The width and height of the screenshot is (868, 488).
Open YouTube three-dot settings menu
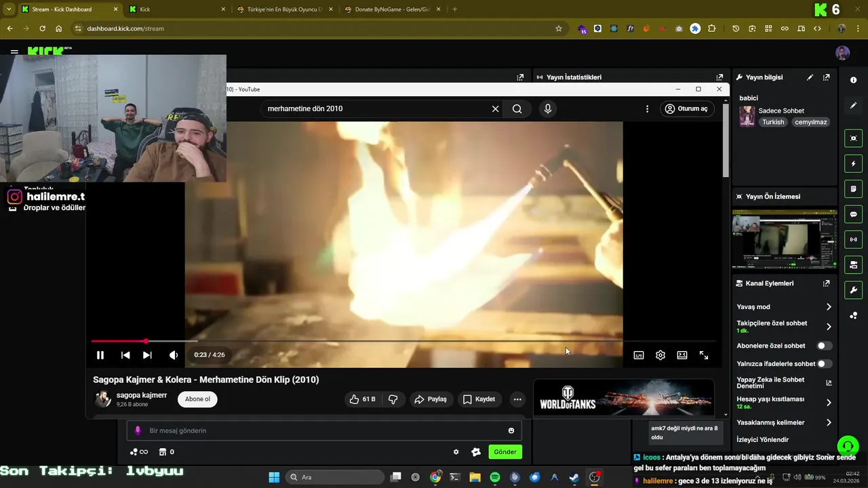coord(647,108)
